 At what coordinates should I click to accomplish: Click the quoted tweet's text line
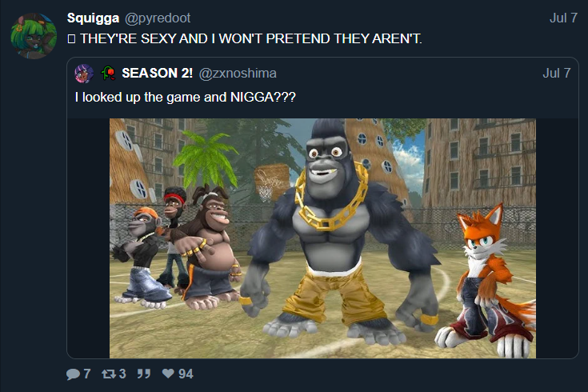(186, 98)
